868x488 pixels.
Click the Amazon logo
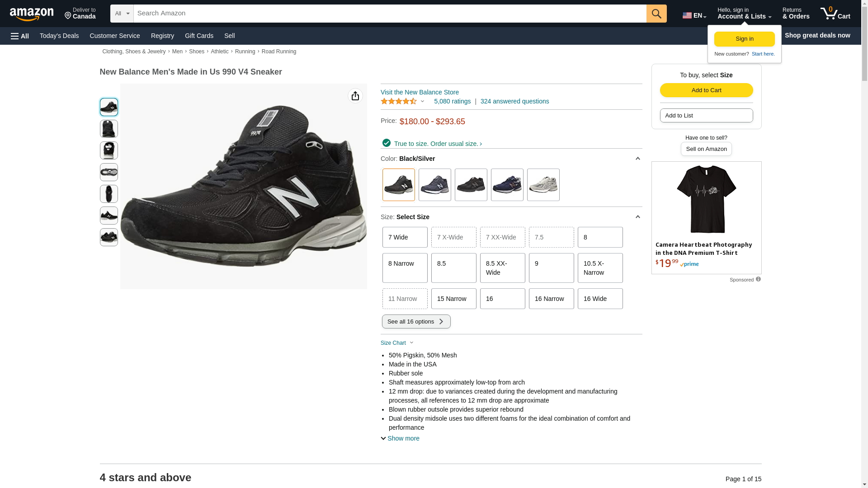click(32, 14)
